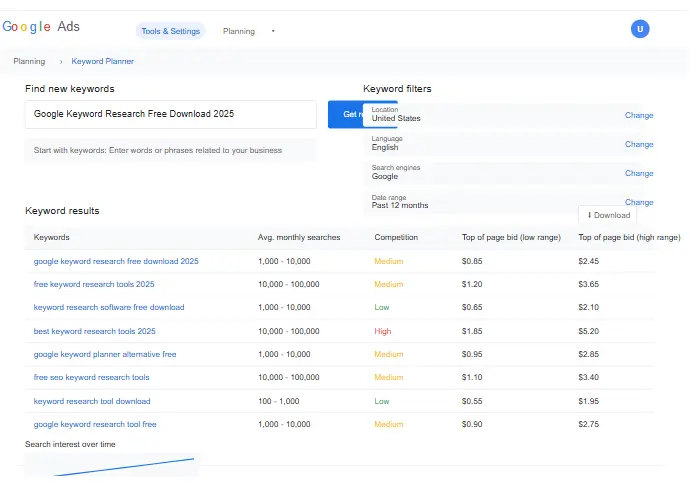Open the user account avatar
The width and height of the screenshot is (696, 488).
click(x=640, y=29)
